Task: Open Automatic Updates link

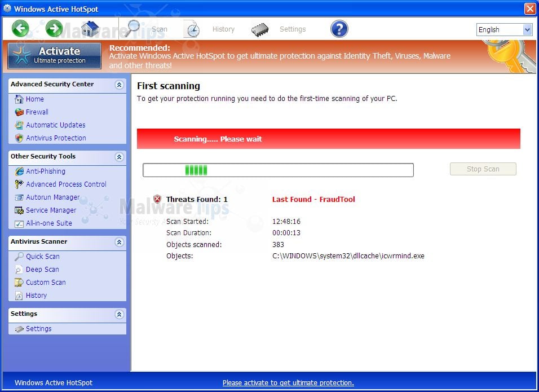Action: (56, 125)
